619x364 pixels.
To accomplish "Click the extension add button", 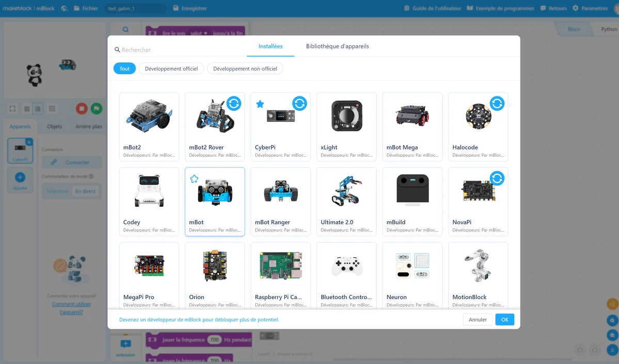I will tap(125, 348).
